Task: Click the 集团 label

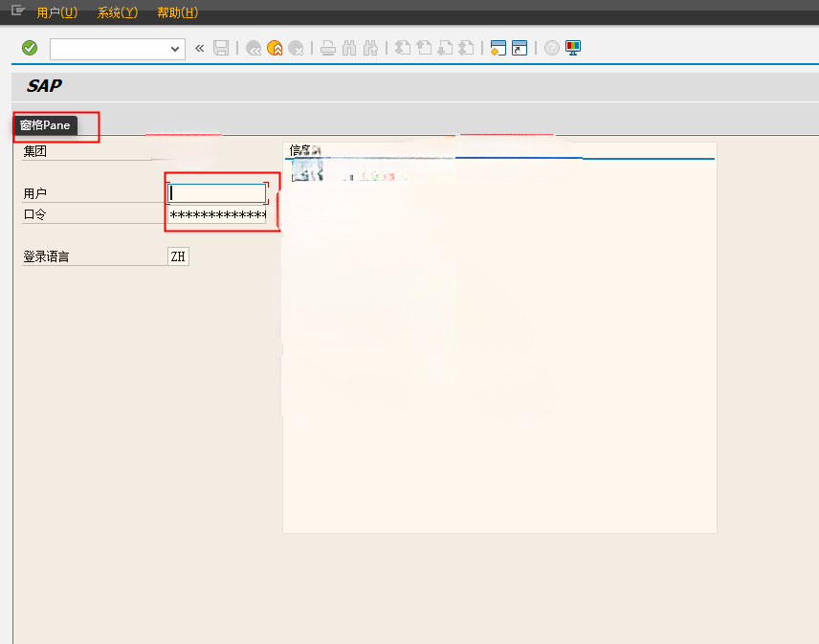Action: click(x=35, y=151)
